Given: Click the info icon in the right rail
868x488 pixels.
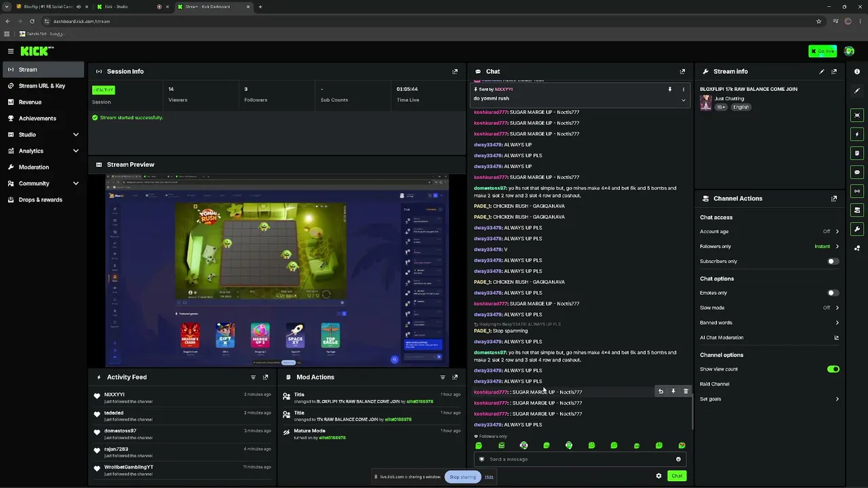Looking at the screenshot, I should point(857,71).
